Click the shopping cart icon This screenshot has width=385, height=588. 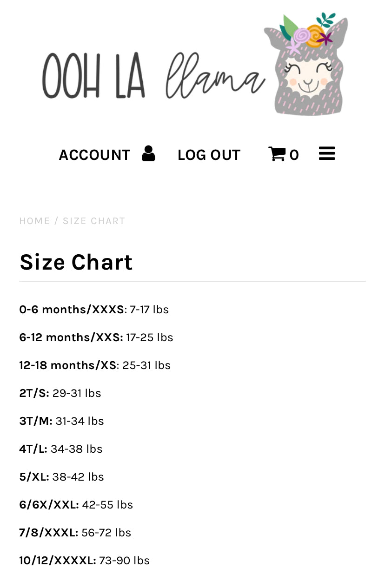pyautogui.click(x=277, y=154)
